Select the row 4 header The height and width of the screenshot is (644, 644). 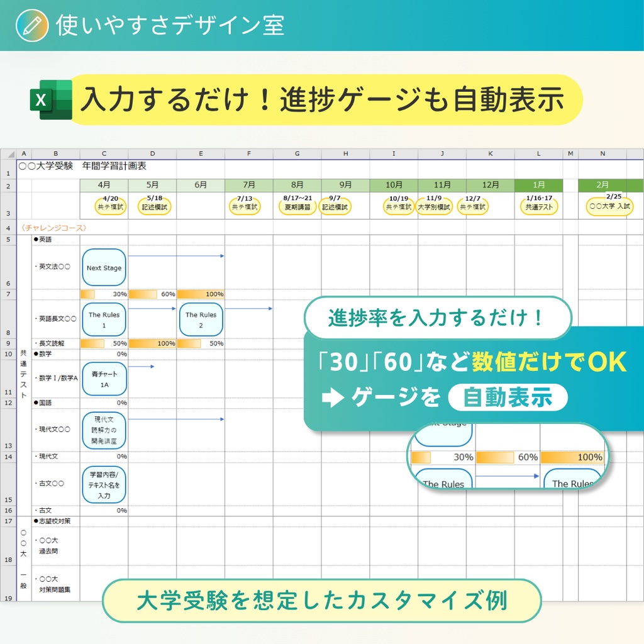pyautogui.click(x=8, y=228)
